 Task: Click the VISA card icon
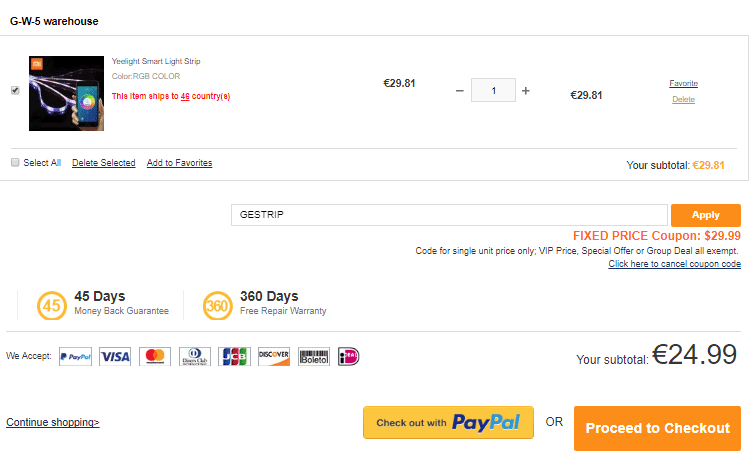[115, 356]
